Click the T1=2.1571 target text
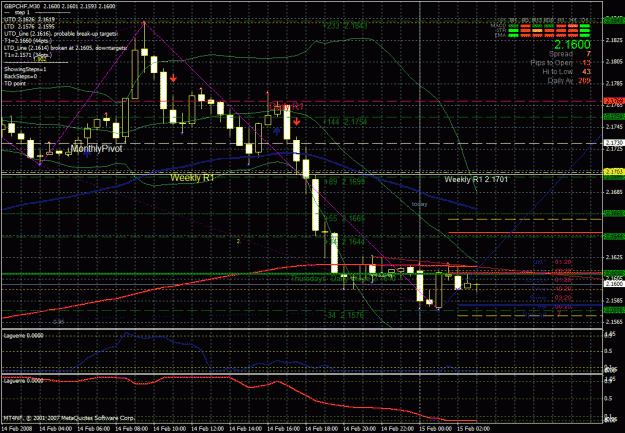This screenshot has width=625, height=433. [28, 55]
